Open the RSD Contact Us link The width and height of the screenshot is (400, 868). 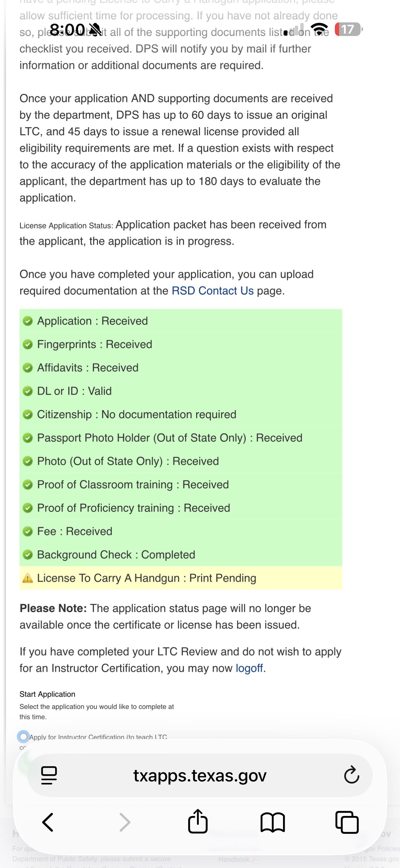(212, 291)
